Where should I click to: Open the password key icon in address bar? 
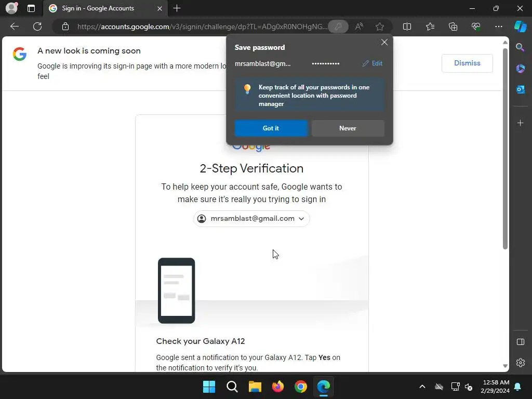(x=338, y=26)
